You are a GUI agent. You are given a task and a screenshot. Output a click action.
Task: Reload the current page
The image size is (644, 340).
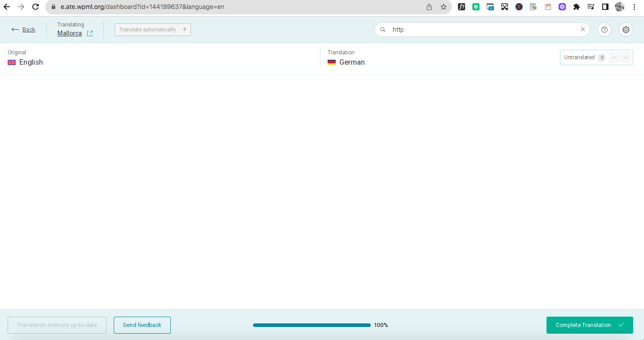click(36, 7)
